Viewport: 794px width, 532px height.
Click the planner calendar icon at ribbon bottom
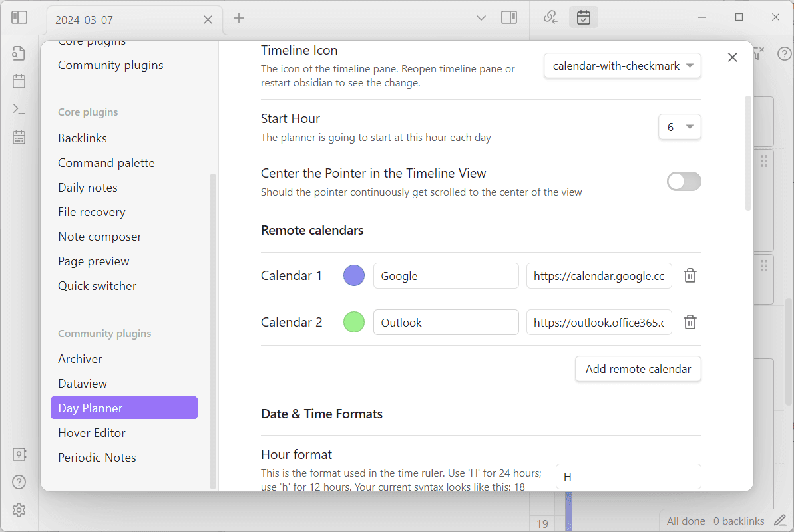(x=19, y=136)
